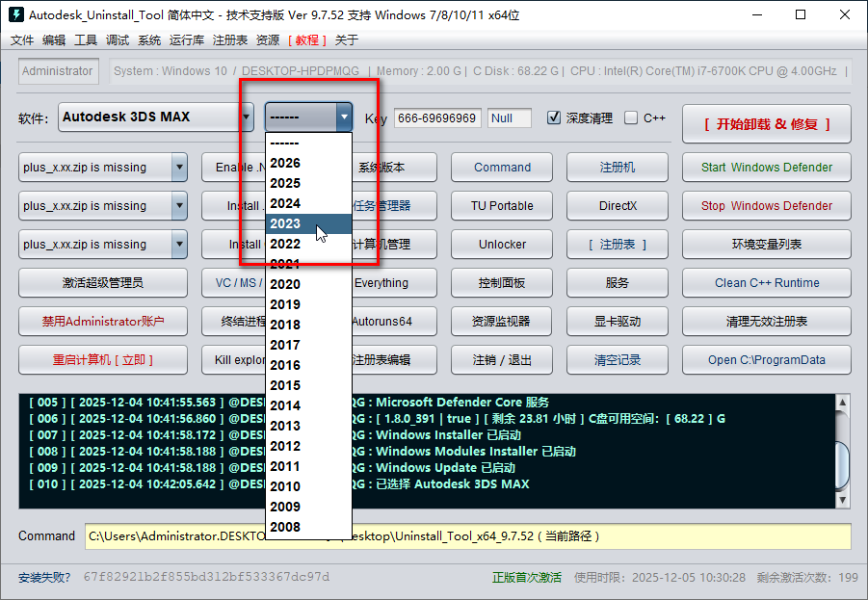Open the 编辑 menu
The image size is (868, 600).
(54, 39)
